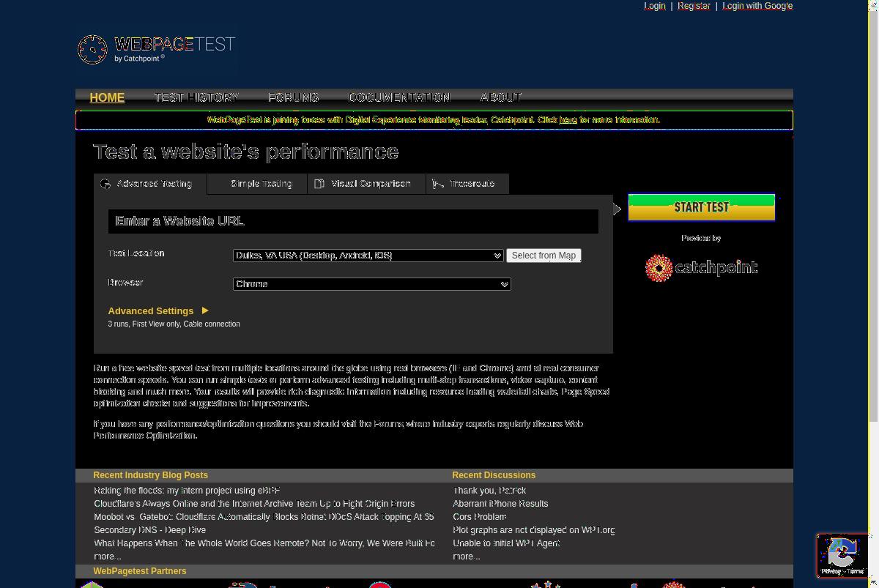879x588 pixels.
Task: Click the Catchpoint logo under Provided by
Action: coord(701,268)
